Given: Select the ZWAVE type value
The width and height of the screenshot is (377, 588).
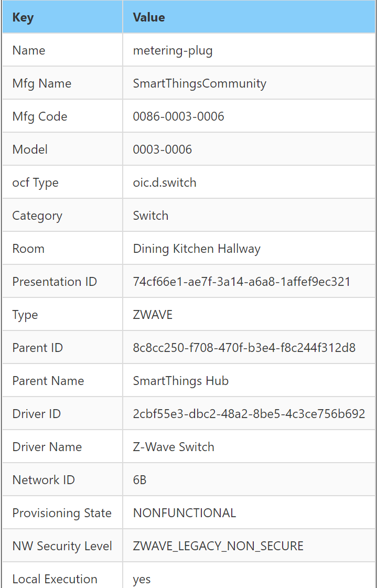Looking at the screenshot, I should (x=153, y=315).
